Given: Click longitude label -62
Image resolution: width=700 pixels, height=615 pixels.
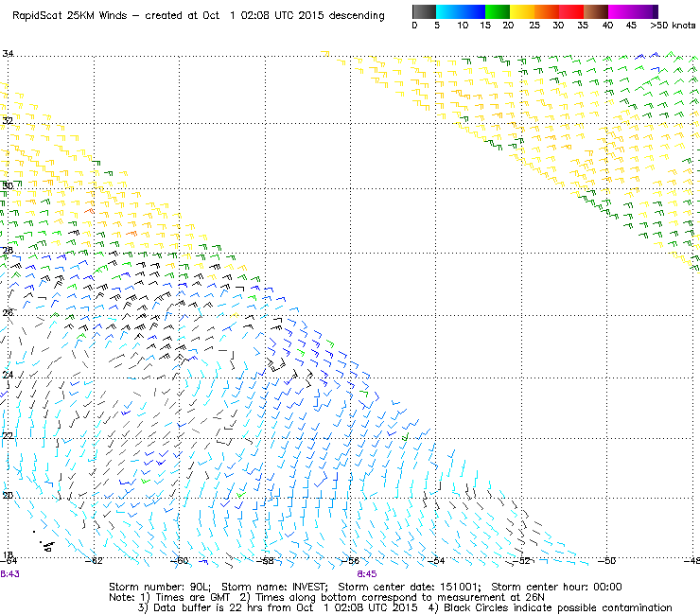Looking at the screenshot, I should 95,561.
